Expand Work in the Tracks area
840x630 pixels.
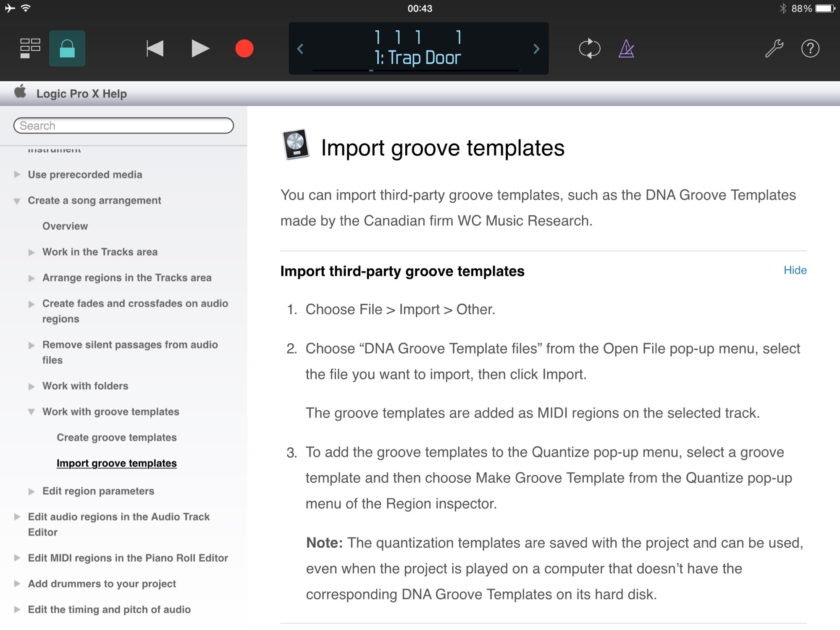pyautogui.click(x=31, y=252)
